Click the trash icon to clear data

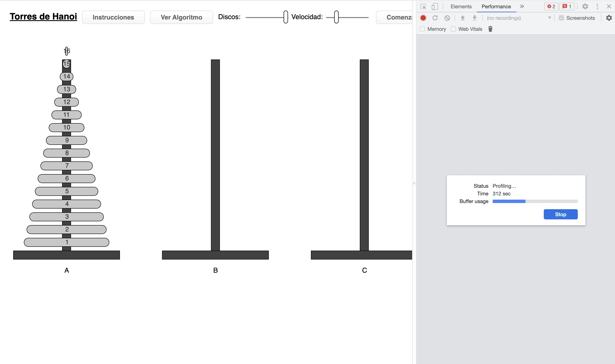[x=490, y=29]
